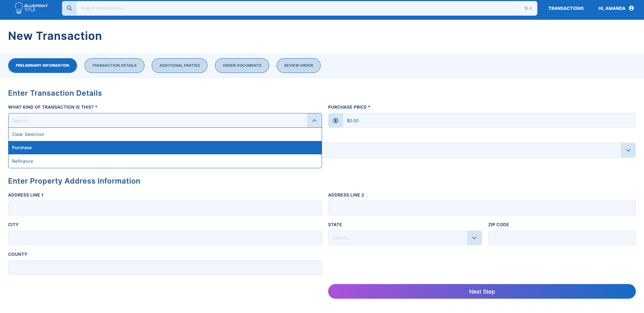Switch to the Transaction Details step
This screenshot has height=313, width=644.
[114, 65]
